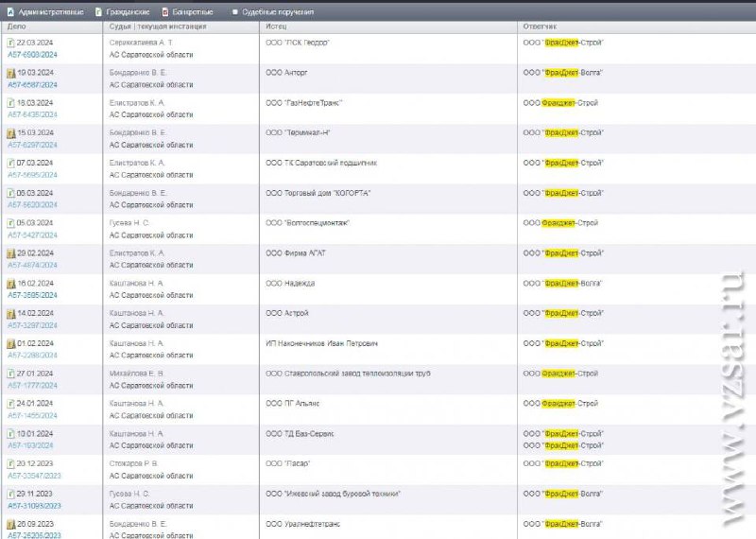The image size is (756, 539).
Task: Select plaintiff ООО "ГазНефтеТранс"
Action: (x=303, y=103)
